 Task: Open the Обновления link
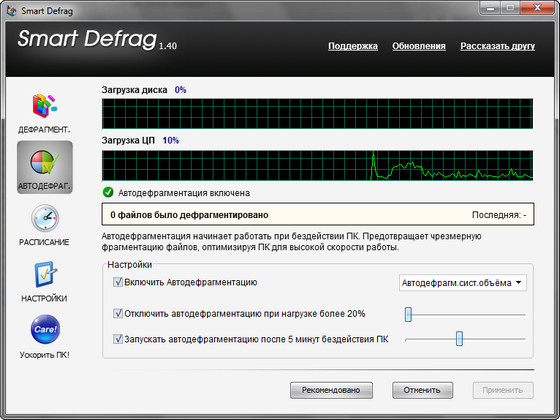click(x=419, y=46)
